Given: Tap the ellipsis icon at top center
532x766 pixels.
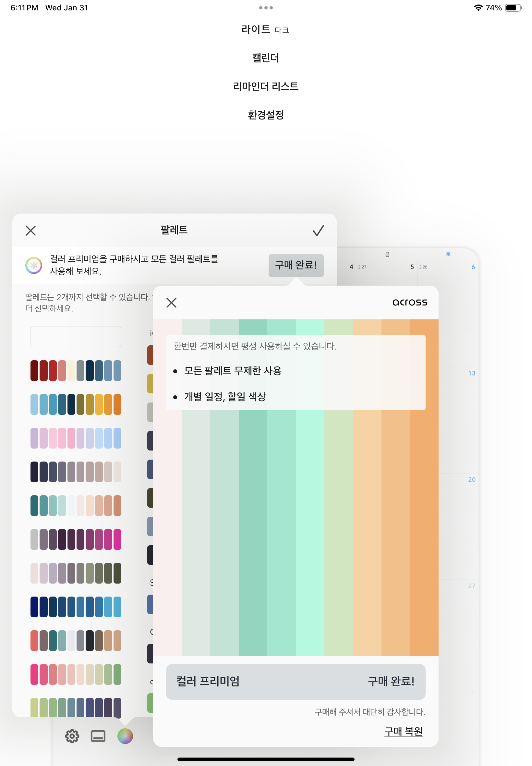Looking at the screenshot, I should click(x=266, y=7).
